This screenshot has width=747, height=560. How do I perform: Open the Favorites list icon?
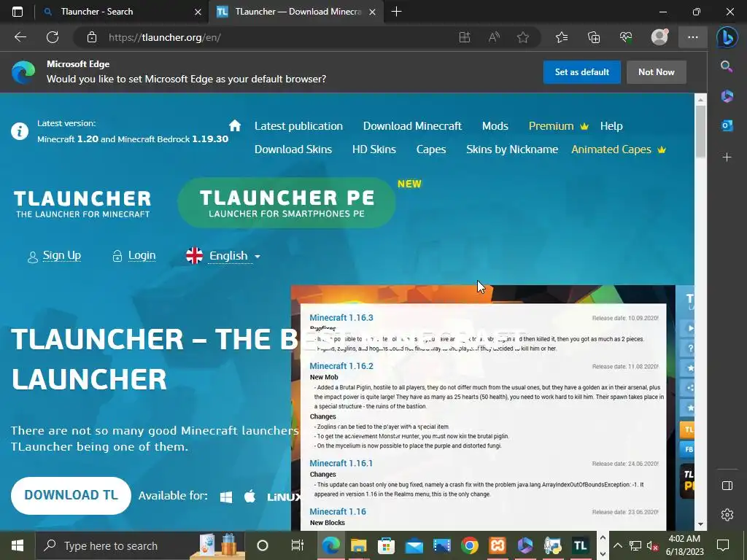click(562, 37)
